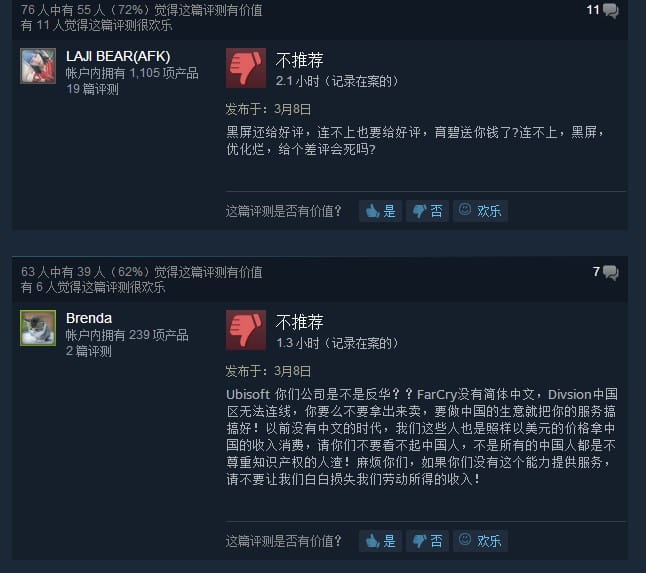Open Brenda's cat avatar picture
This screenshot has height=573, width=646.
[x=38, y=328]
